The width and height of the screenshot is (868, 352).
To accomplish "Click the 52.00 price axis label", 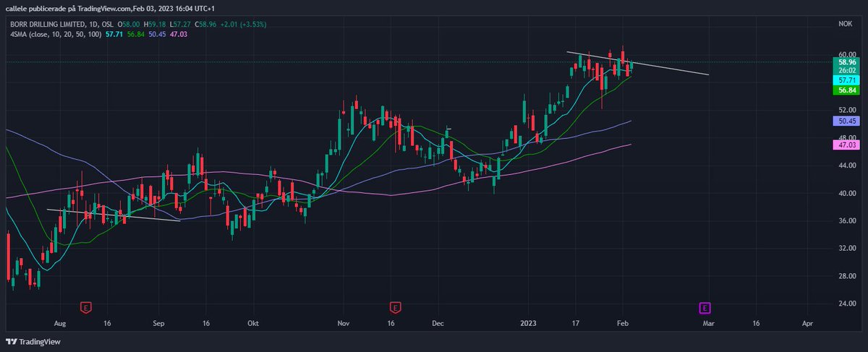I will pos(848,110).
